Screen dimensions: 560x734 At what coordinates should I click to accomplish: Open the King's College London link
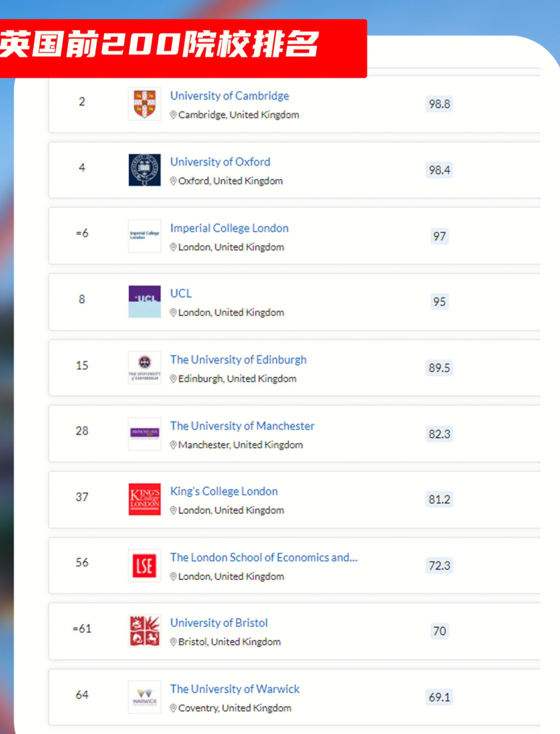(224, 491)
